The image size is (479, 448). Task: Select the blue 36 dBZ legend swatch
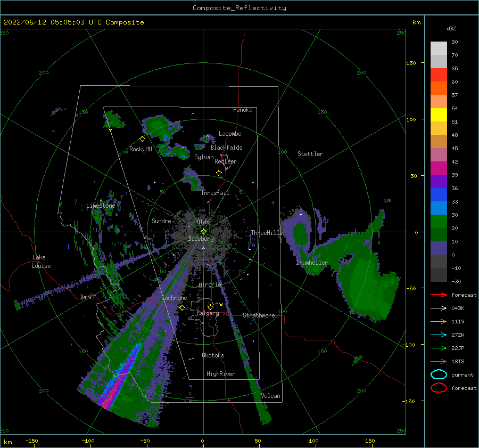[x=439, y=194]
